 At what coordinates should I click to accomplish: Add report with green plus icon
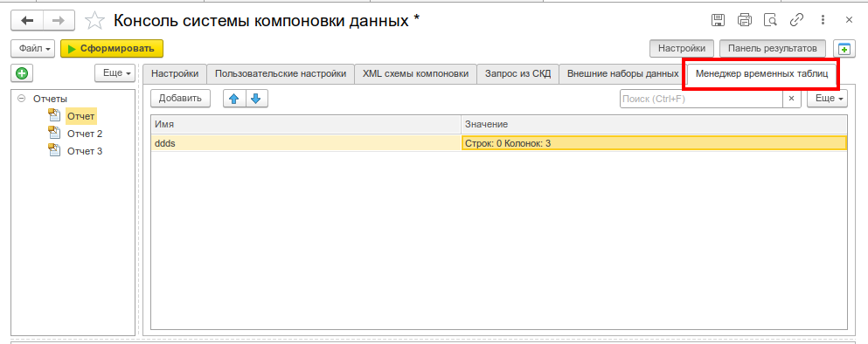[x=22, y=72]
